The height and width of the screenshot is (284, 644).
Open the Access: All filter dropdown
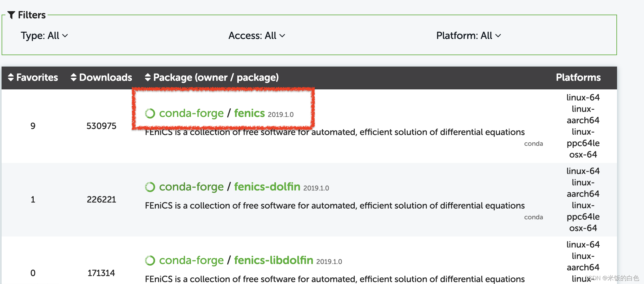(257, 35)
